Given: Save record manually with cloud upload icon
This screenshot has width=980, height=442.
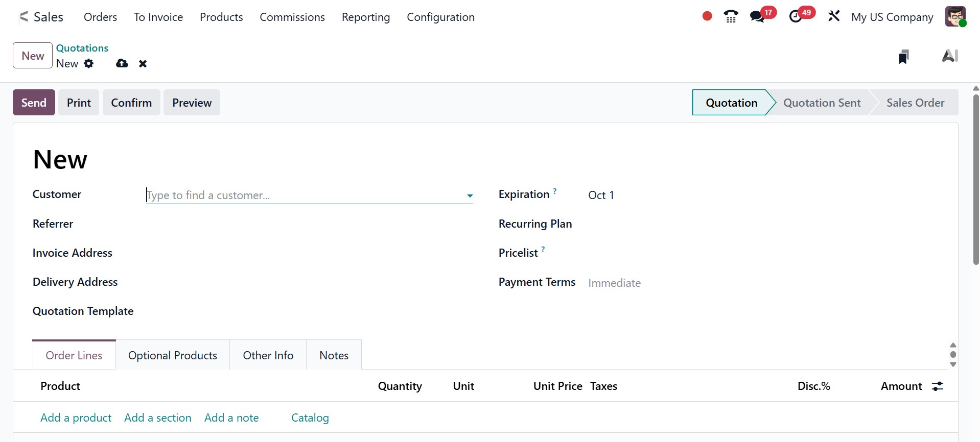Looking at the screenshot, I should point(122,64).
